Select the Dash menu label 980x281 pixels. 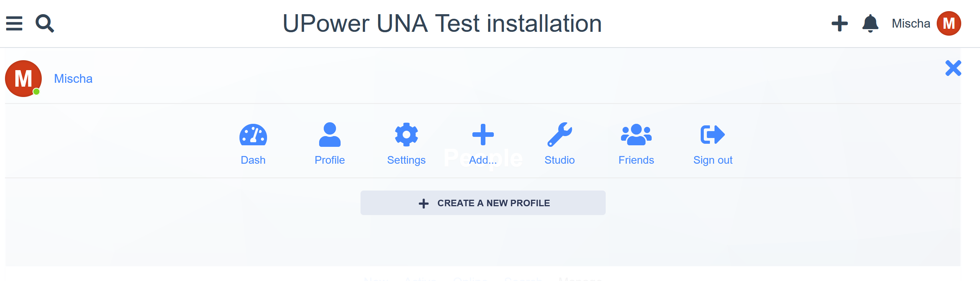coord(253,160)
